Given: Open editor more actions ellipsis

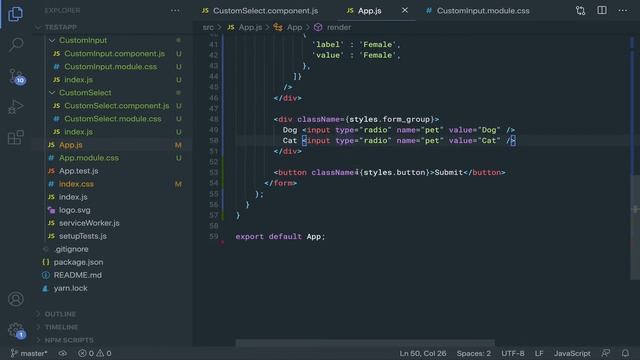Looking at the screenshot, I should [623, 11].
